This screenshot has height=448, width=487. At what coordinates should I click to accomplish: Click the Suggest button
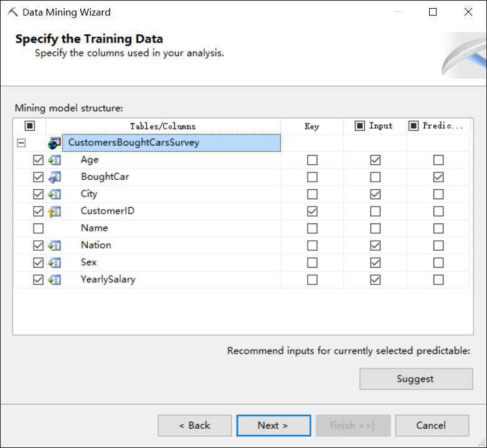pos(415,379)
